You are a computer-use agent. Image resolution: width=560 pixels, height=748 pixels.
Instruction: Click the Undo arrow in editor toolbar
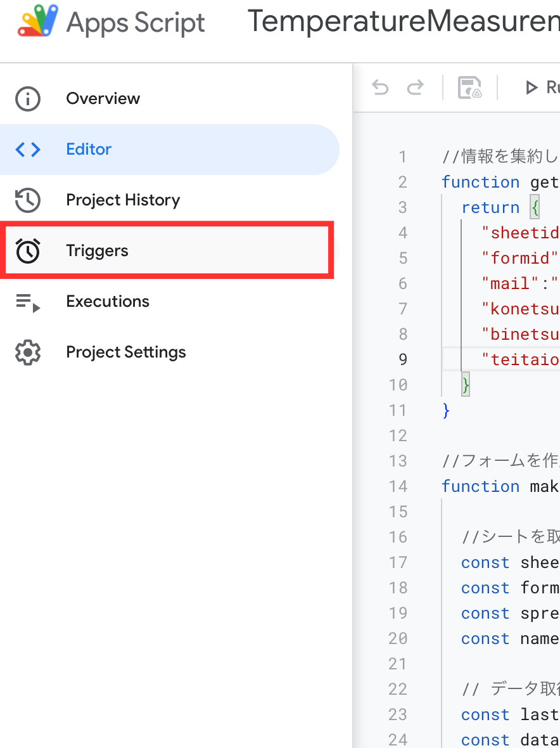(381, 87)
